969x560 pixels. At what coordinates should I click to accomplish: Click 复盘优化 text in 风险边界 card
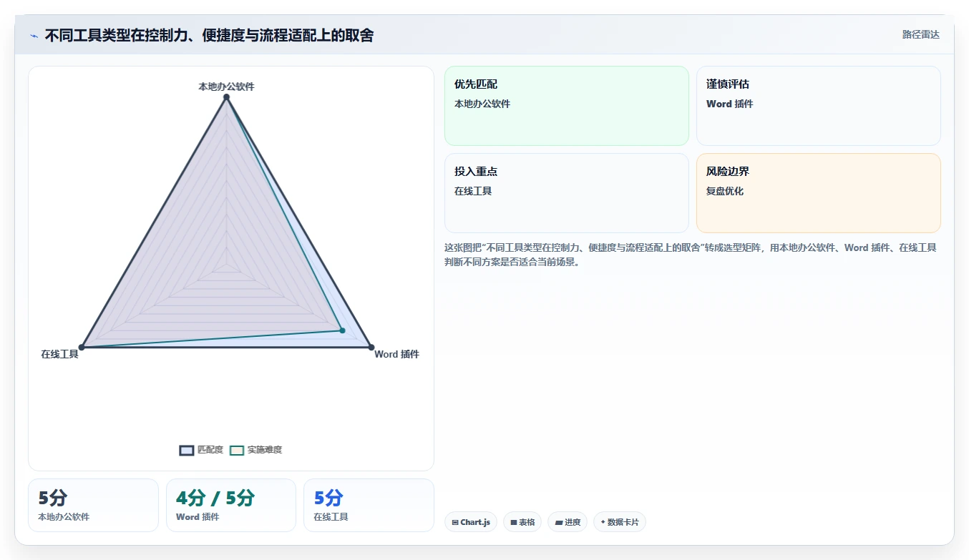[725, 191]
